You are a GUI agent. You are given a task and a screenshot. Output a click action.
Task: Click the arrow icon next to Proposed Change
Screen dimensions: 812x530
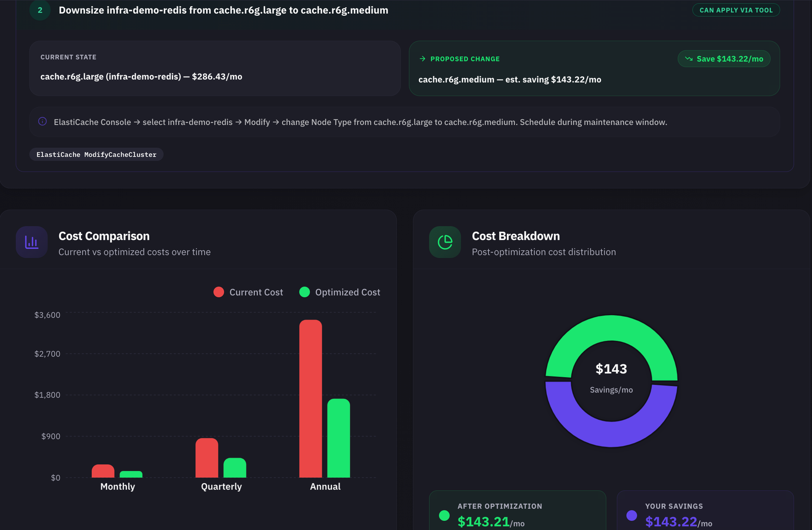(x=422, y=59)
